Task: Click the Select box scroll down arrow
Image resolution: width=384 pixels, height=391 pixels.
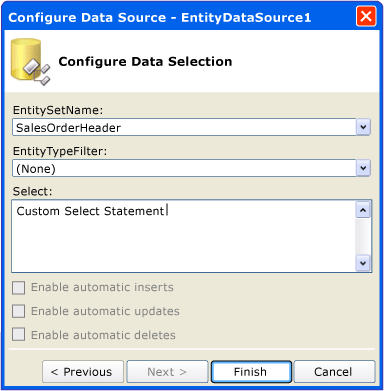Action: [x=363, y=263]
